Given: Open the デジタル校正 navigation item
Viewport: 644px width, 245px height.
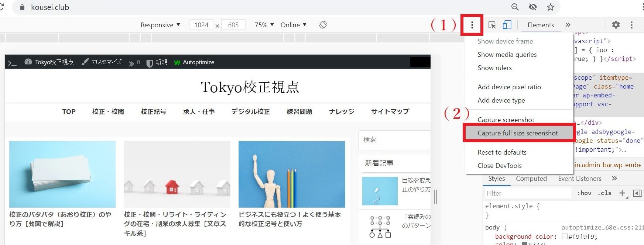Looking at the screenshot, I should 250,111.
